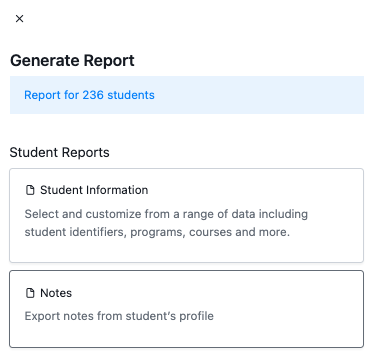Click the "Select and customize" description line
Image resolution: width=375 pixels, height=360 pixels.
166,214
